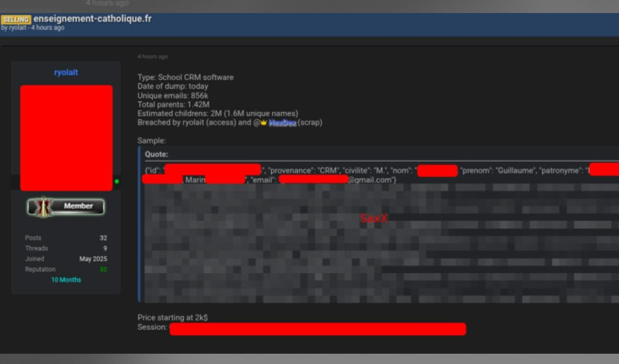
Task: Click the Member rank badge
Action: coord(66,207)
